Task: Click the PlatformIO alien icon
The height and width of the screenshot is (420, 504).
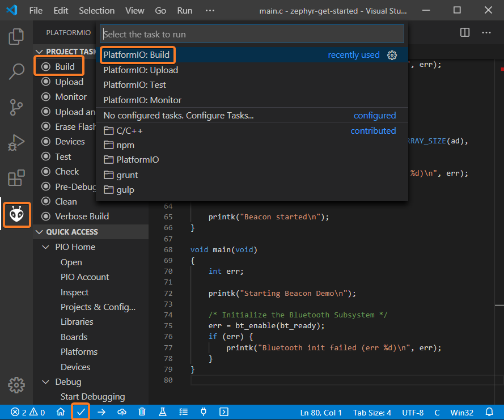Action: (16, 214)
